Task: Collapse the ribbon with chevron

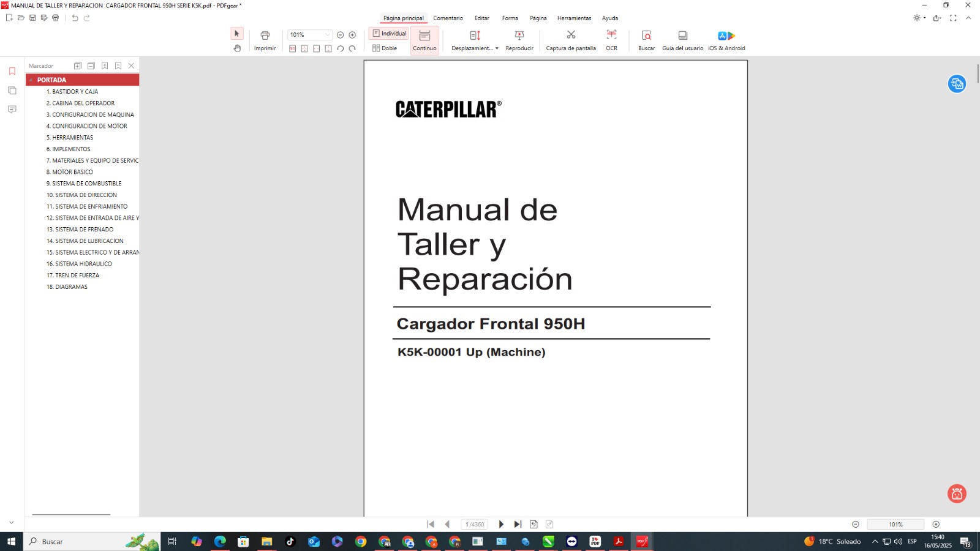Action: tap(968, 18)
